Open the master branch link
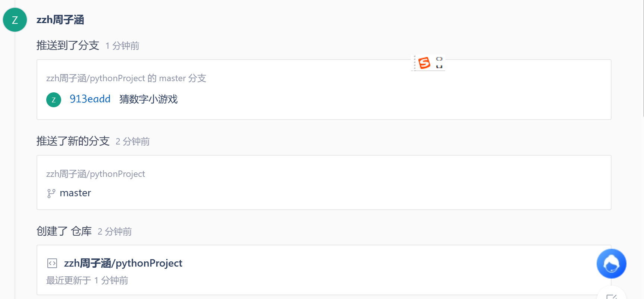This screenshot has width=644, height=299. [75, 193]
